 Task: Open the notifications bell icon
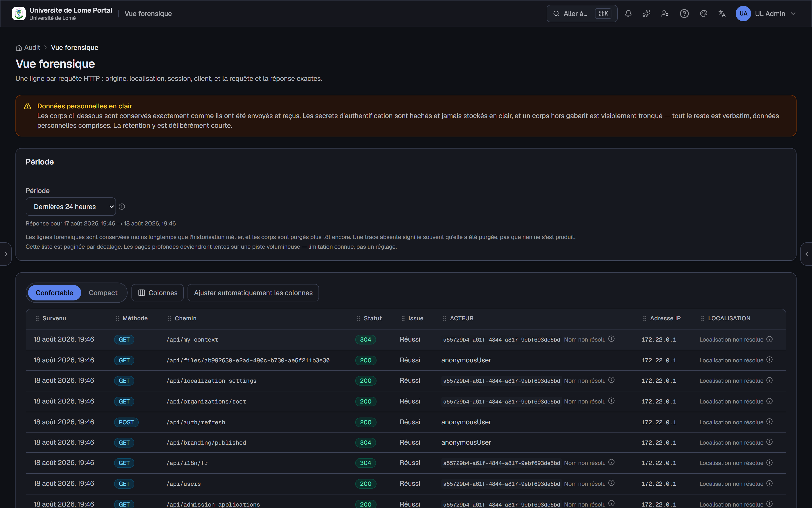(628, 14)
